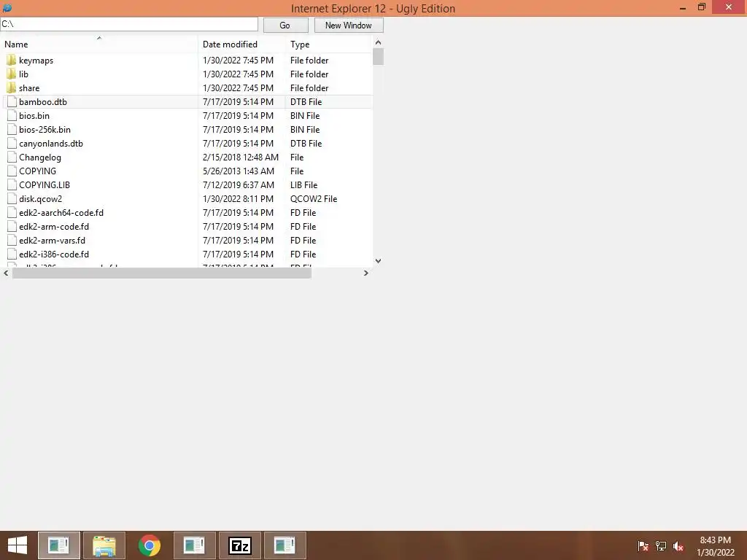747x560 pixels.
Task: Click the horizontal scrollbar right arrow
Action: [366, 273]
